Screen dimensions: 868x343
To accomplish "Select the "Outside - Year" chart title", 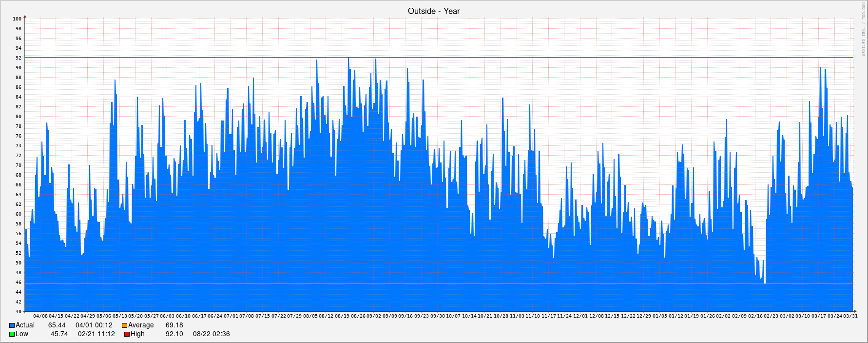I will coord(434,11).
